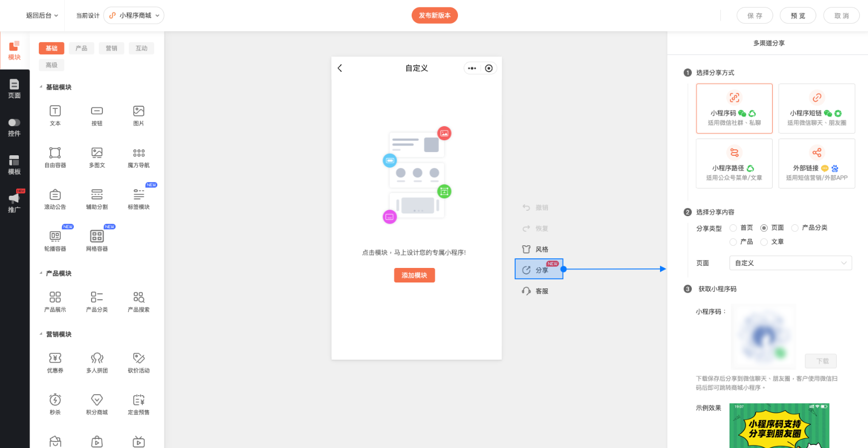Open the 产品搜索 product search module
Screen dimensions: 868x448
[x=138, y=298]
